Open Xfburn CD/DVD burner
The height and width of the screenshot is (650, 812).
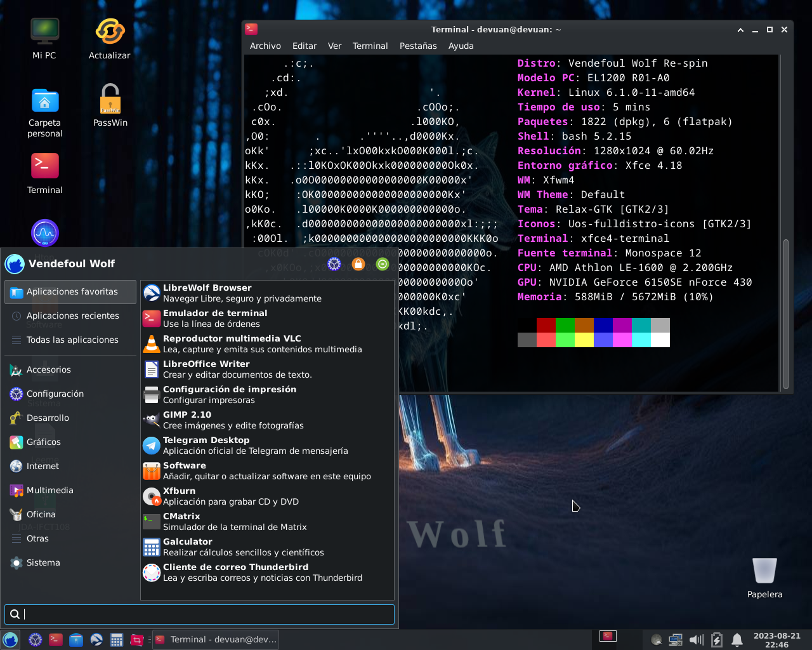pos(267,496)
